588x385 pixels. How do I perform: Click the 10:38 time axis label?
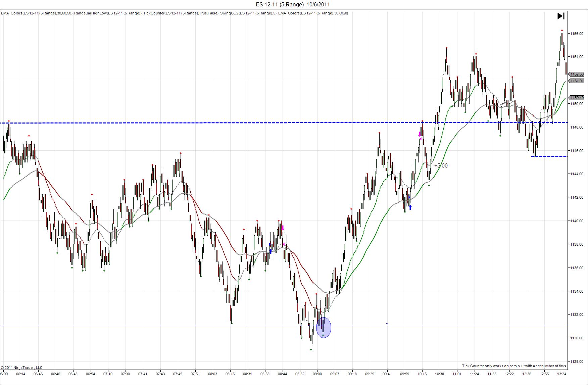(x=439, y=374)
